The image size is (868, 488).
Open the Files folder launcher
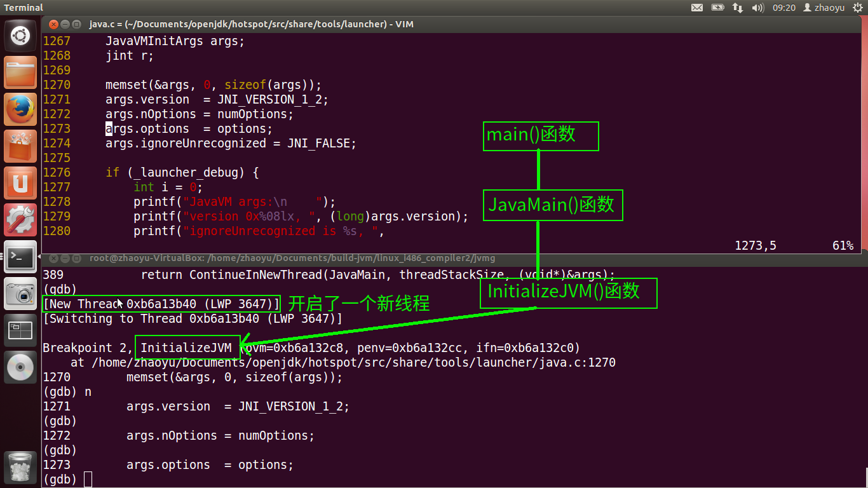point(20,72)
